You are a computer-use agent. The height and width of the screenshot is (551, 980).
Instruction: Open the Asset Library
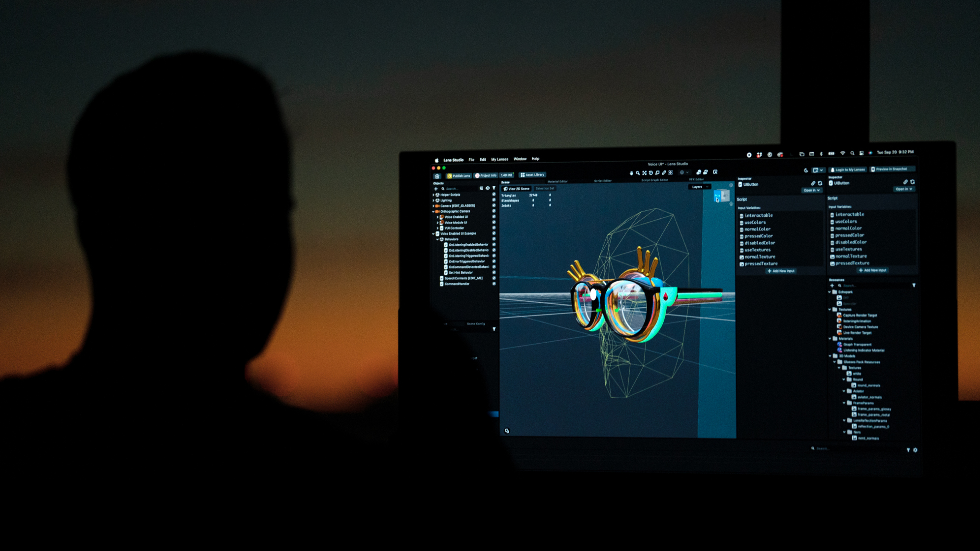(532, 175)
